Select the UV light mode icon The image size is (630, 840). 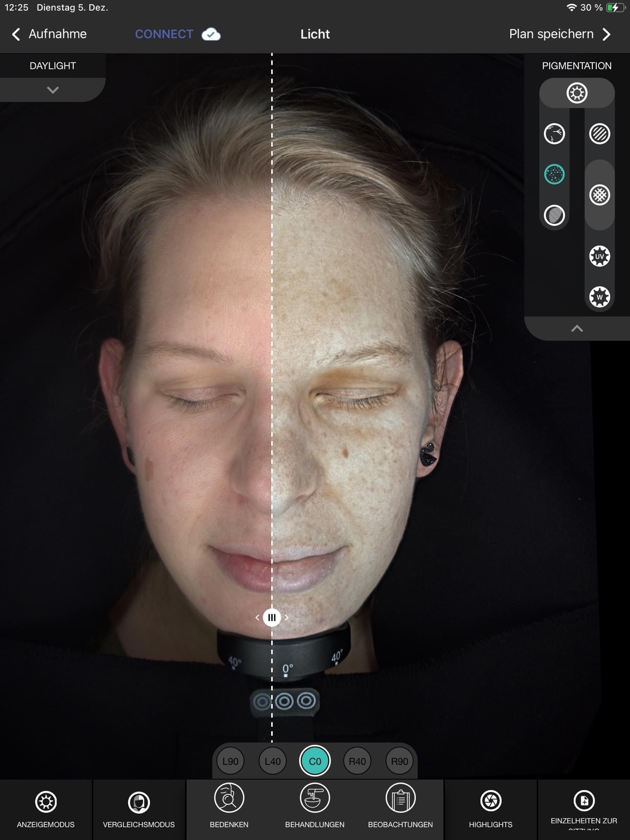click(x=599, y=256)
